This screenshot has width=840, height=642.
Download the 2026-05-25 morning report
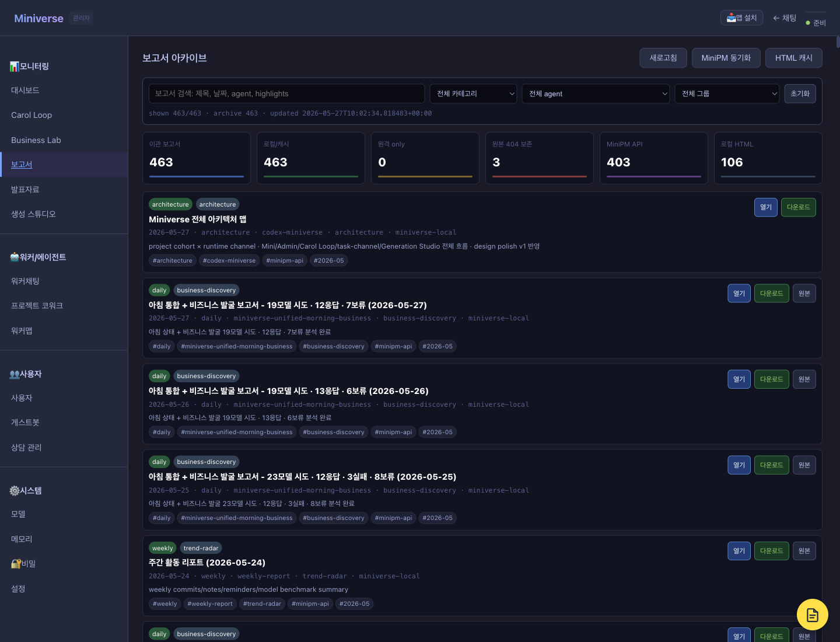(772, 465)
